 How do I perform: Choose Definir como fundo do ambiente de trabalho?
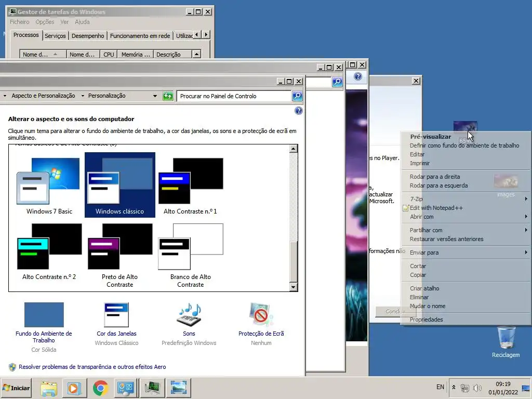tap(464, 145)
